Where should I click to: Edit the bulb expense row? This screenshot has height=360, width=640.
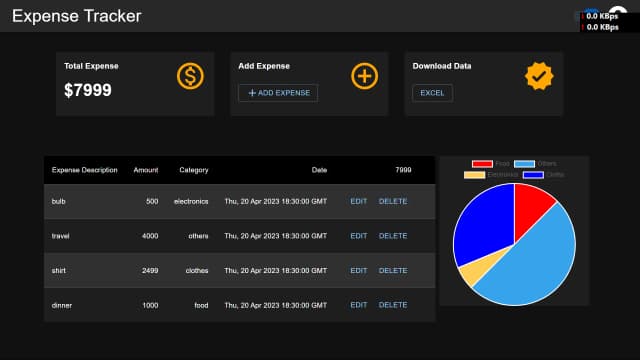coord(359,201)
